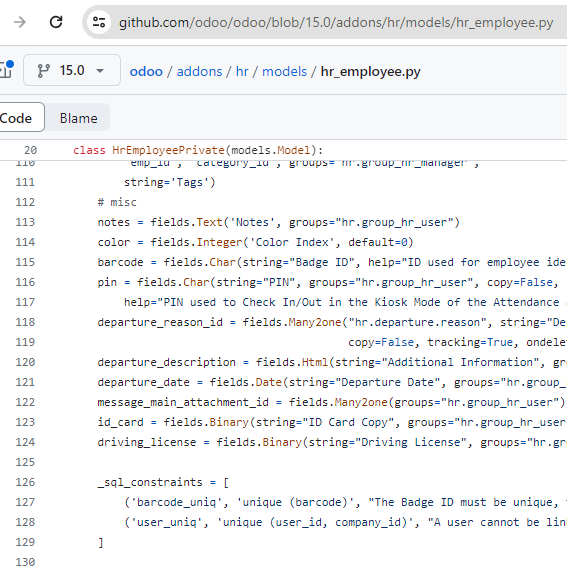Viewport: 567px width, 568px height.
Task: Select line number 126
Action: click(x=25, y=482)
